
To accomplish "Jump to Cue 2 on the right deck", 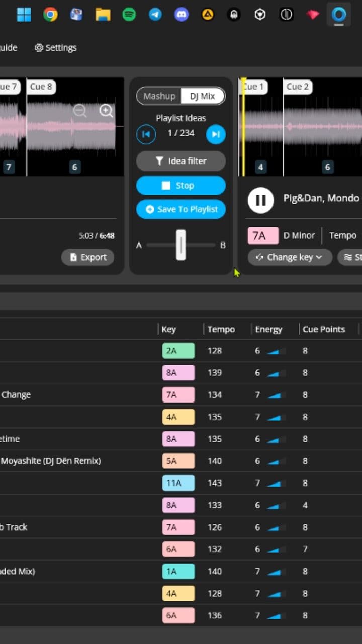I will (298, 87).
